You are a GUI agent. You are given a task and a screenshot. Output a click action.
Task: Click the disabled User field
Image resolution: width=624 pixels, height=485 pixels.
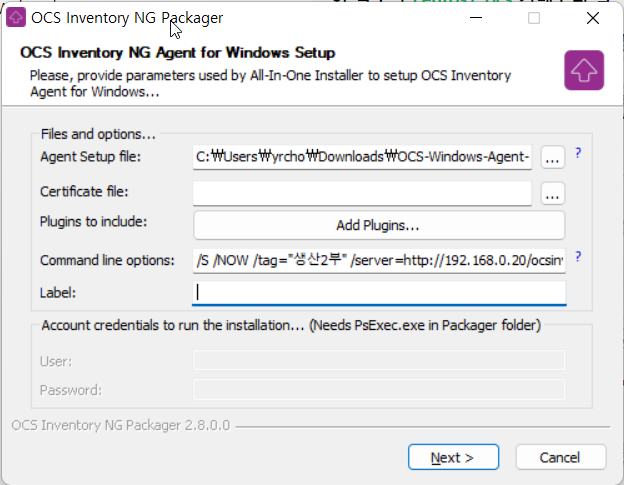point(379,360)
